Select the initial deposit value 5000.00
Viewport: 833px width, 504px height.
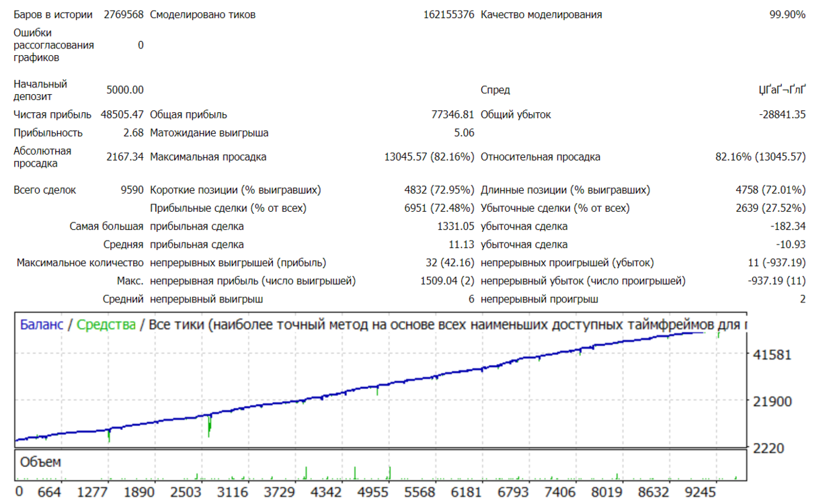125,90
